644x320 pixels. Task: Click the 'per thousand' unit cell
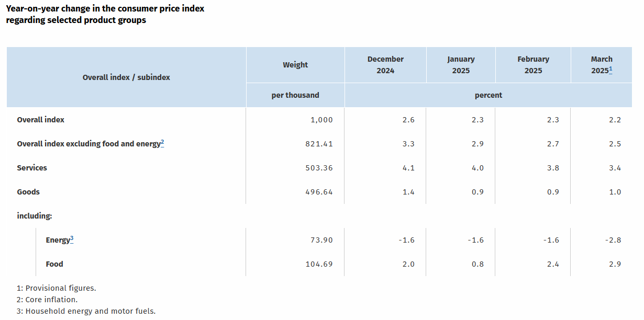[295, 95]
